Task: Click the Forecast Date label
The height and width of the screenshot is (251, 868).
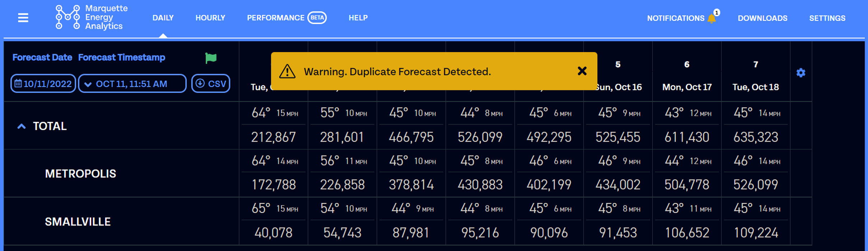Action: tap(42, 57)
